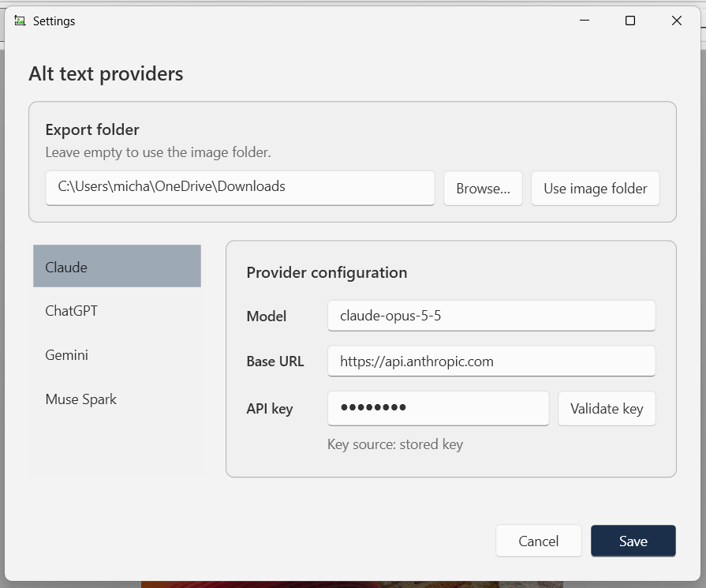Click the 'Base URL' label
This screenshot has width=706, height=588.
point(275,361)
